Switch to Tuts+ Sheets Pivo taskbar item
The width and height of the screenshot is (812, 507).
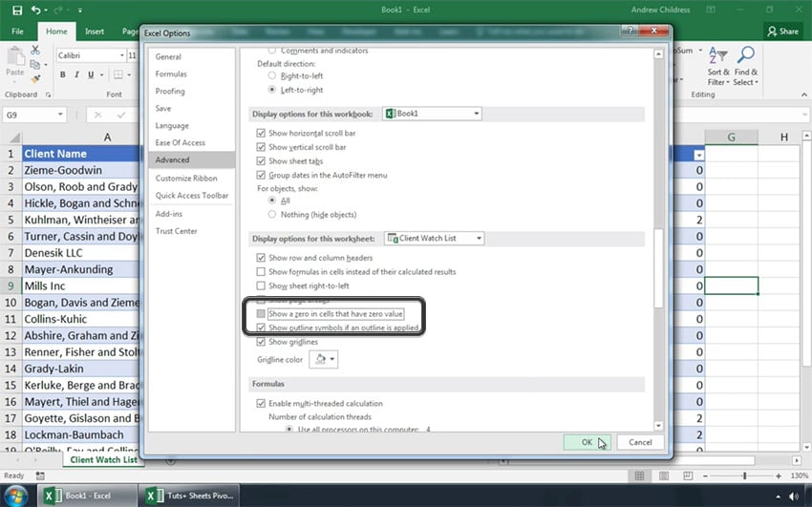(190, 496)
